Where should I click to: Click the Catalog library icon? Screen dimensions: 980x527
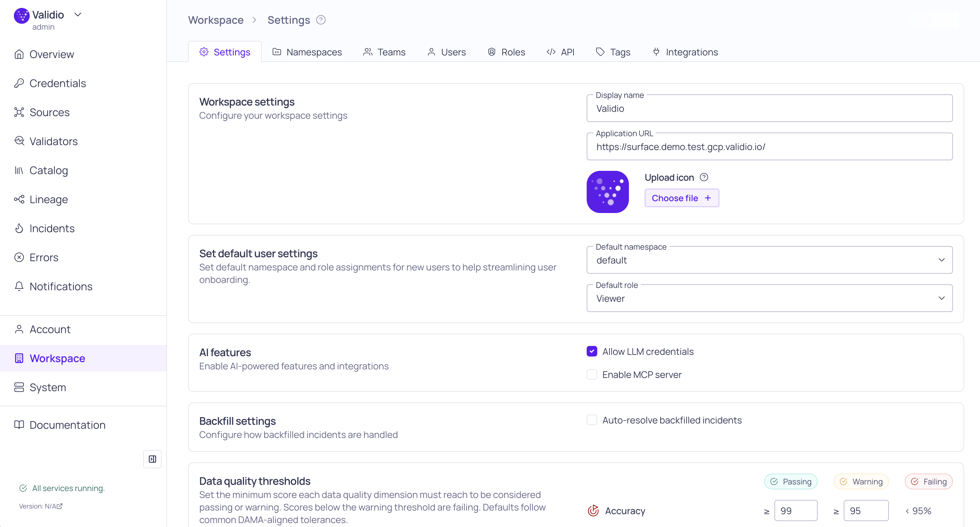tap(19, 170)
